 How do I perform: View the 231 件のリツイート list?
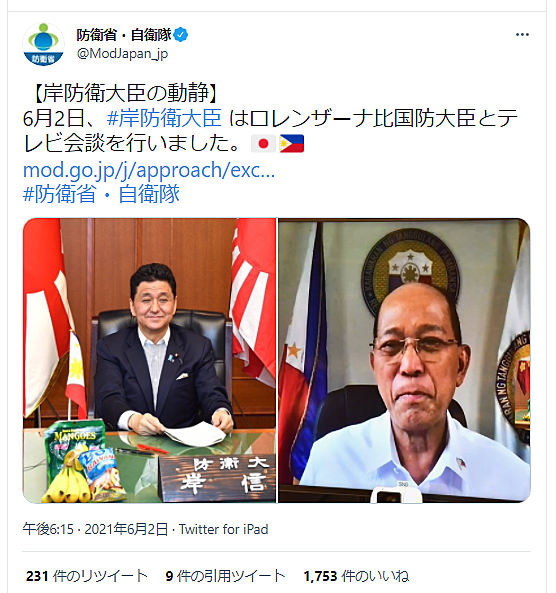coord(87,576)
